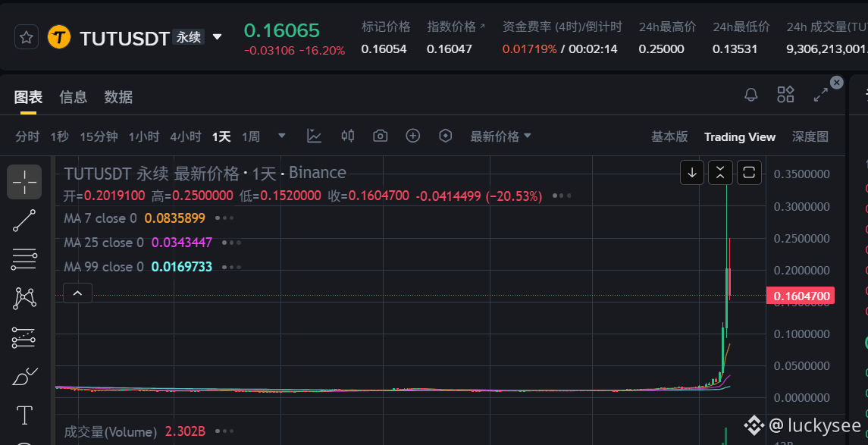Screen dimensions: 868x445
Task: Click the 24h最低价 value 0.13531
Action: click(735, 49)
